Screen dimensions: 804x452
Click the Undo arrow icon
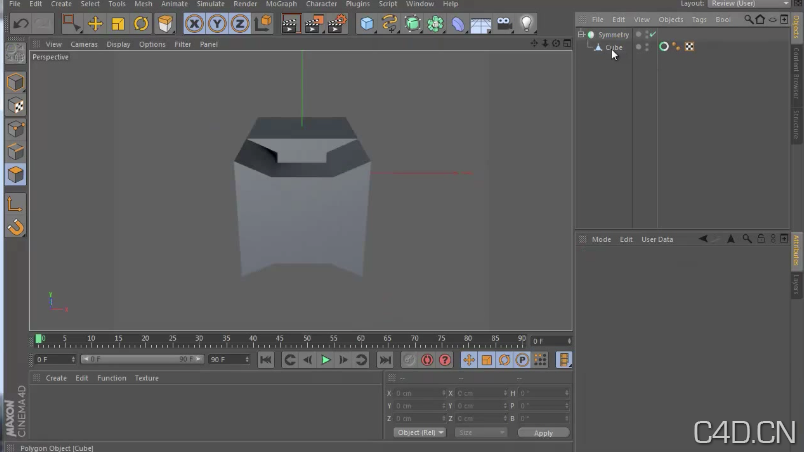point(21,24)
